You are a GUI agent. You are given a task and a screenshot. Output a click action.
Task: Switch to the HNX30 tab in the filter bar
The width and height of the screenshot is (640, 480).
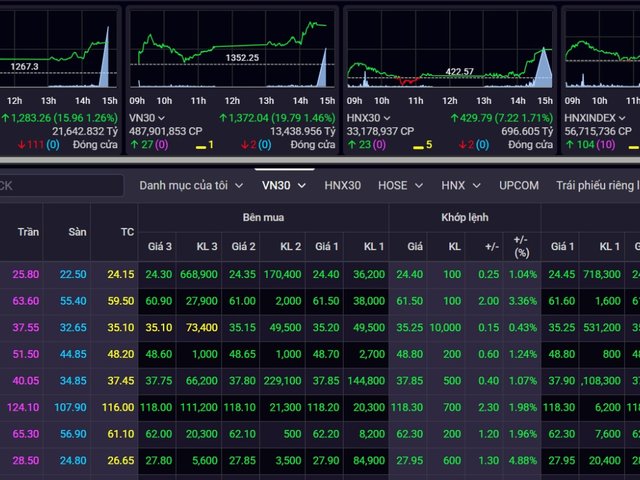click(343, 185)
